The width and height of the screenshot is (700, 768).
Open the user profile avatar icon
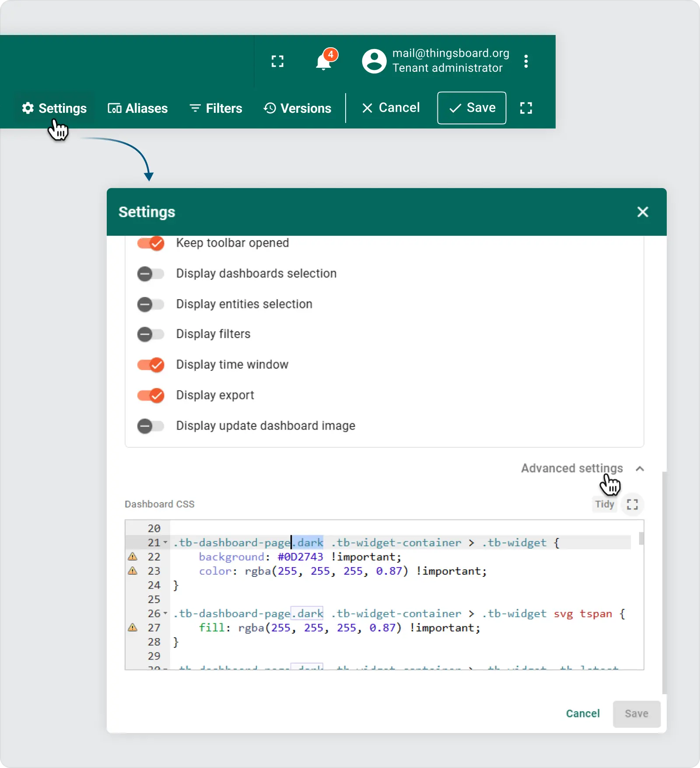point(374,61)
